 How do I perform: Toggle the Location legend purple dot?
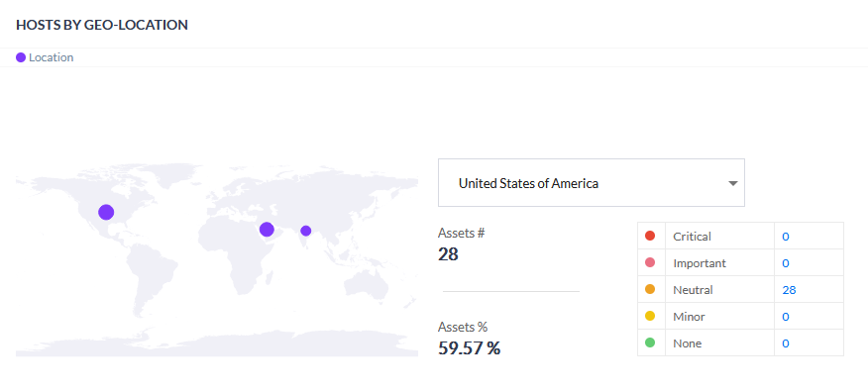pos(21,57)
